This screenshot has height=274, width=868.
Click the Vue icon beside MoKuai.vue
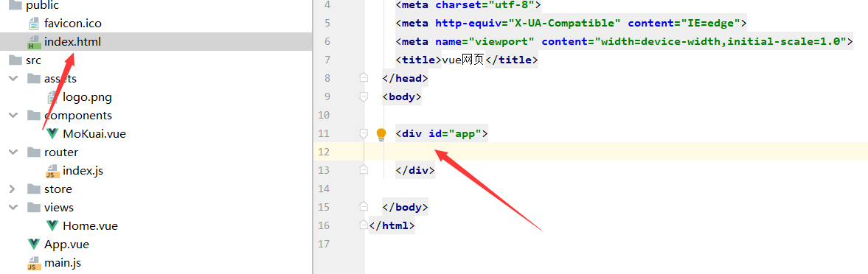click(x=52, y=134)
